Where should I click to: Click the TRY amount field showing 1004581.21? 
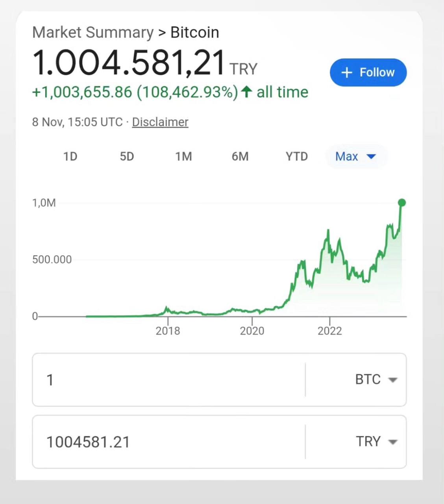[169, 441]
